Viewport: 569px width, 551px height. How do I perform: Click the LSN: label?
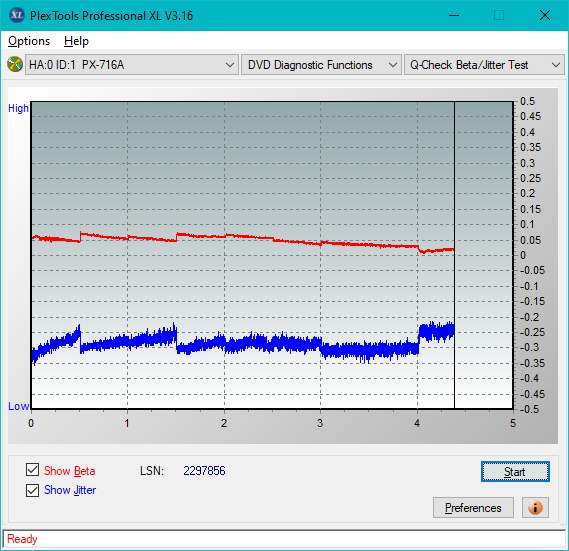[152, 471]
